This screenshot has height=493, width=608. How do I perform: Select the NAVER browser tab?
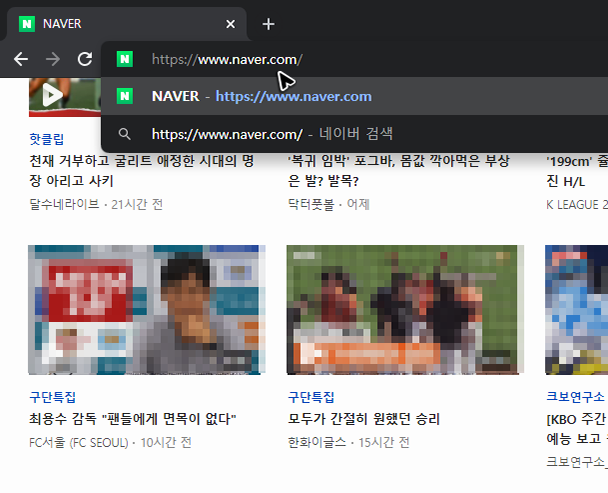pos(126,24)
